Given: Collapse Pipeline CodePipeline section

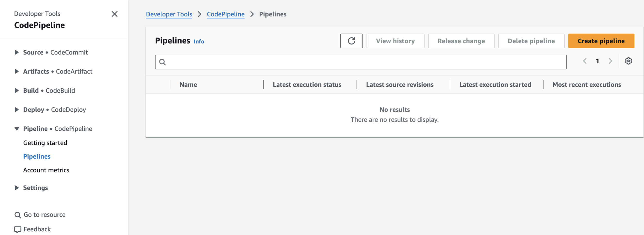Looking at the screenshot, I should tap(17, 128).
